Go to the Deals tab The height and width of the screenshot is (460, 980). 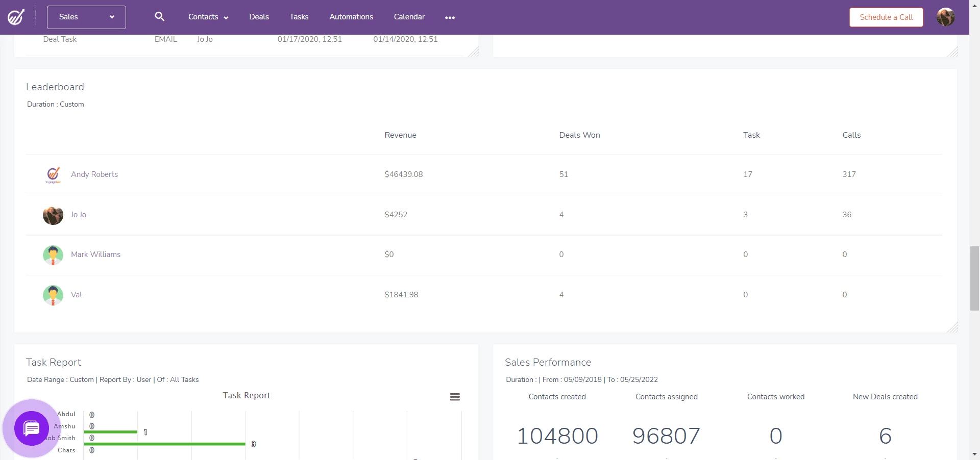(x=259, y=17)
